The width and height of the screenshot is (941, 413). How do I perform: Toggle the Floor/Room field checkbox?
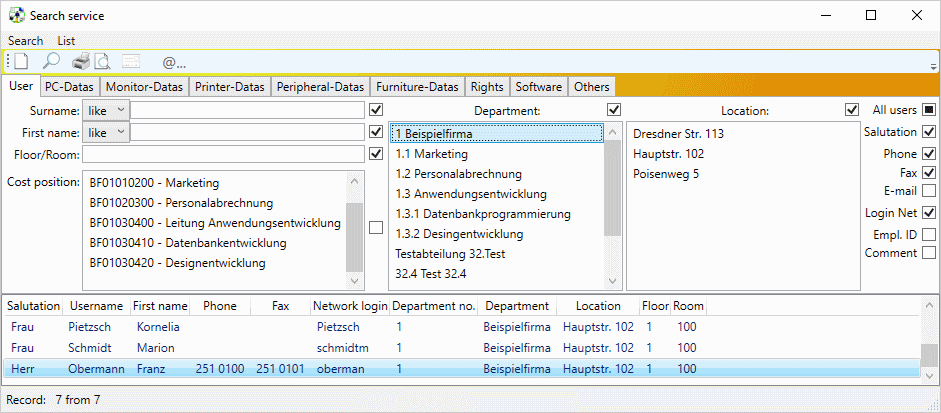[x=376, y=154]
